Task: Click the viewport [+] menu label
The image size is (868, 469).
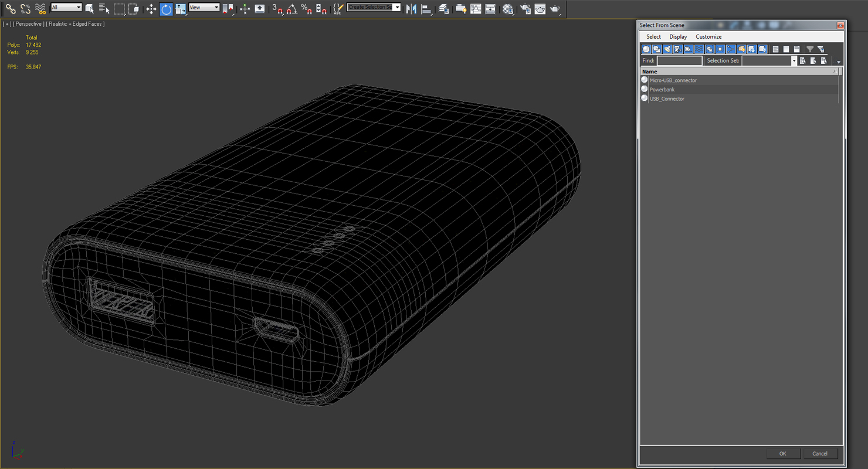Action: 7,24
